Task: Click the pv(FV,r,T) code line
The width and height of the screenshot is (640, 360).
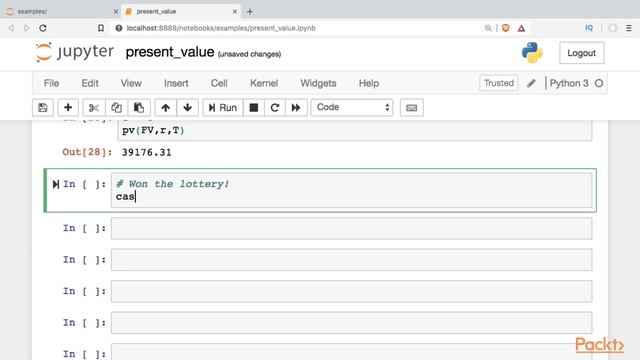Action: pos(153,131)
